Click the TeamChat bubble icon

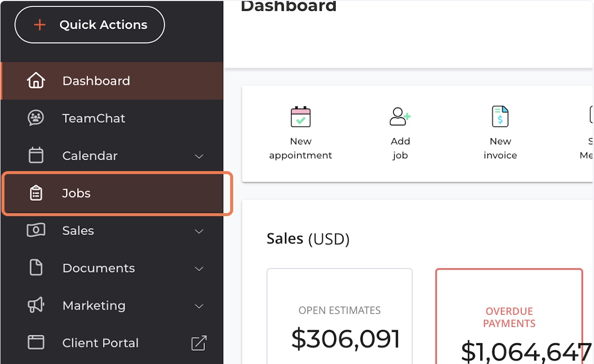coord(36,118)
